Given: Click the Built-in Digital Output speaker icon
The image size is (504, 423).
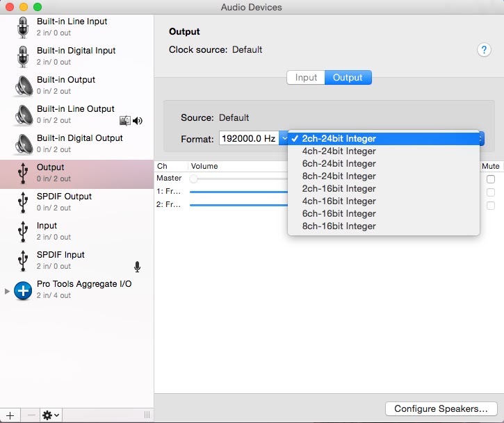Looking at the screenshot, I should 24,144.
